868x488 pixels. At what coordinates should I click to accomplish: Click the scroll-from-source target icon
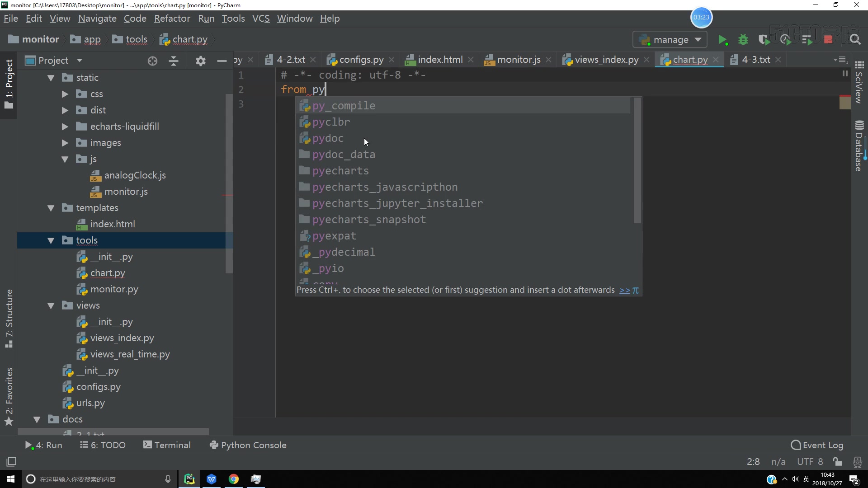[152, 61]
